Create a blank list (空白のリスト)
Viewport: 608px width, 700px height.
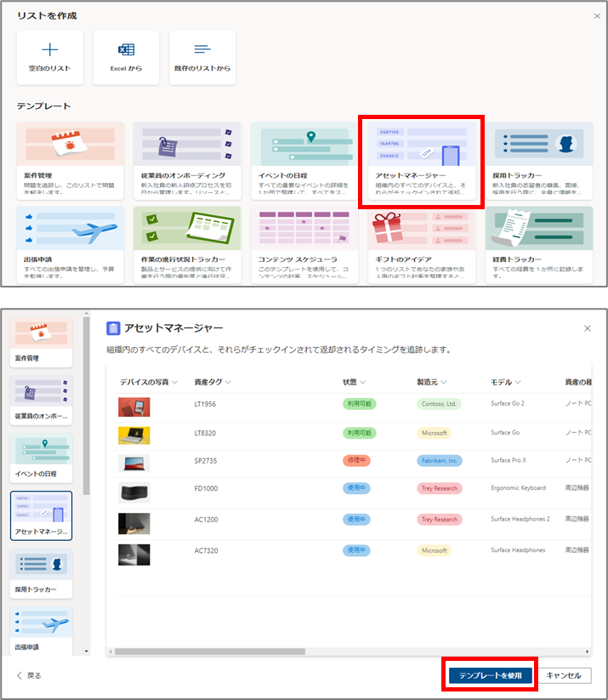click(x=49, y=58)
